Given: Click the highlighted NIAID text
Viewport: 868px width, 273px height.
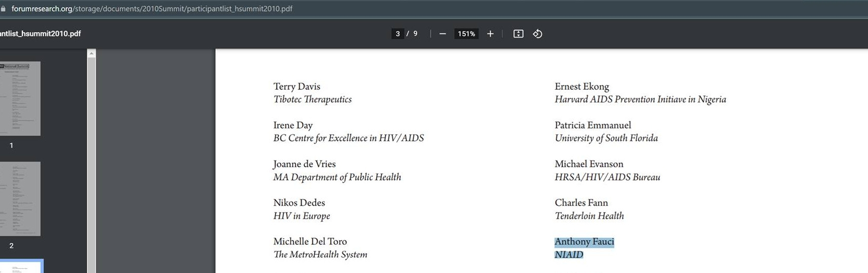Looking at the screenshot, I should pos(569,255).
